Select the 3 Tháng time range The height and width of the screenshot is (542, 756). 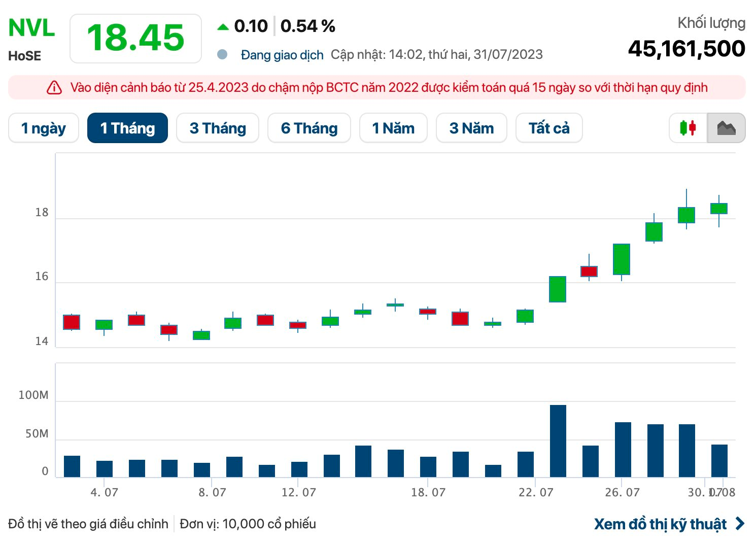[218, 128]
